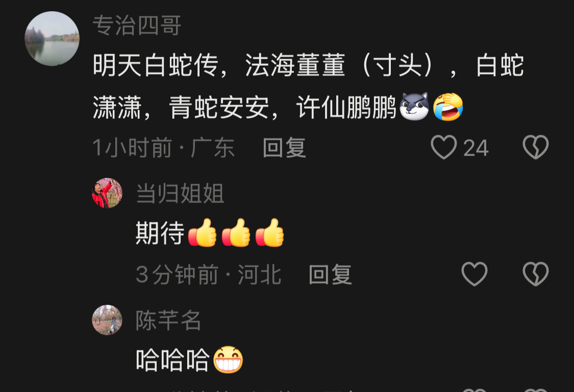Like 当归姐姐's reply with heart icon
Viewport: 574px width, 392px height.
coord(475,274)
